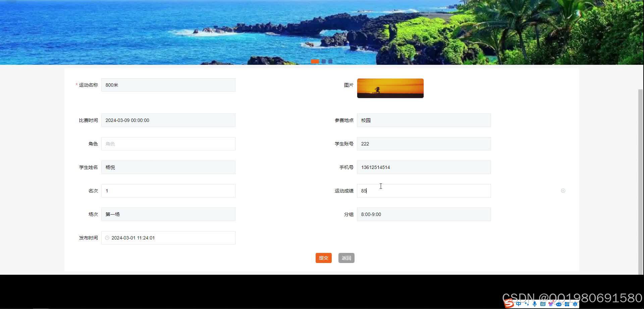Click the 返回 back button
644x309 pixels.
tap(346, 258)
